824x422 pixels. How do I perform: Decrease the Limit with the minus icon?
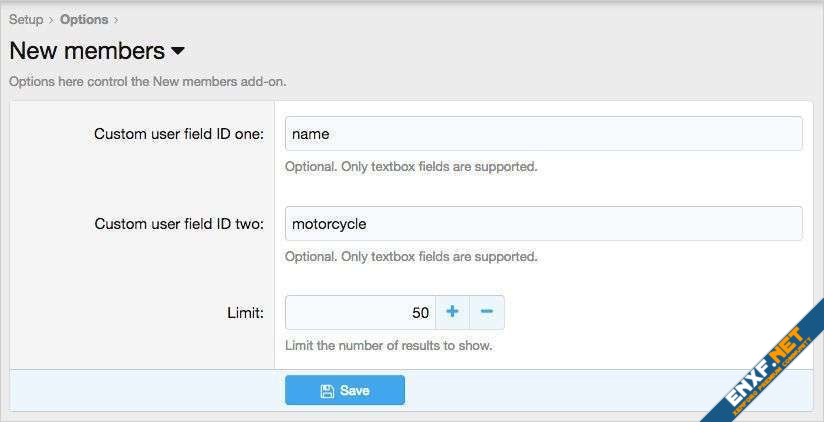click(487, 312)
